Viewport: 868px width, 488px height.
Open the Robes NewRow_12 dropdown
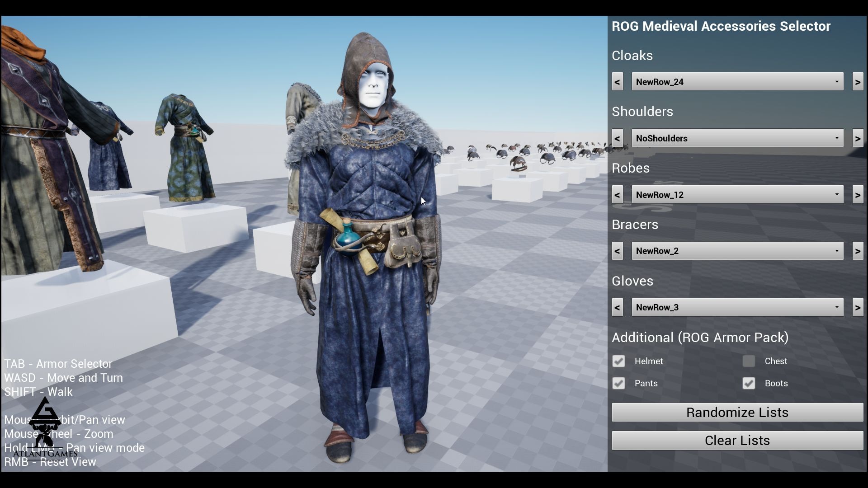click(x=737, y=195)
